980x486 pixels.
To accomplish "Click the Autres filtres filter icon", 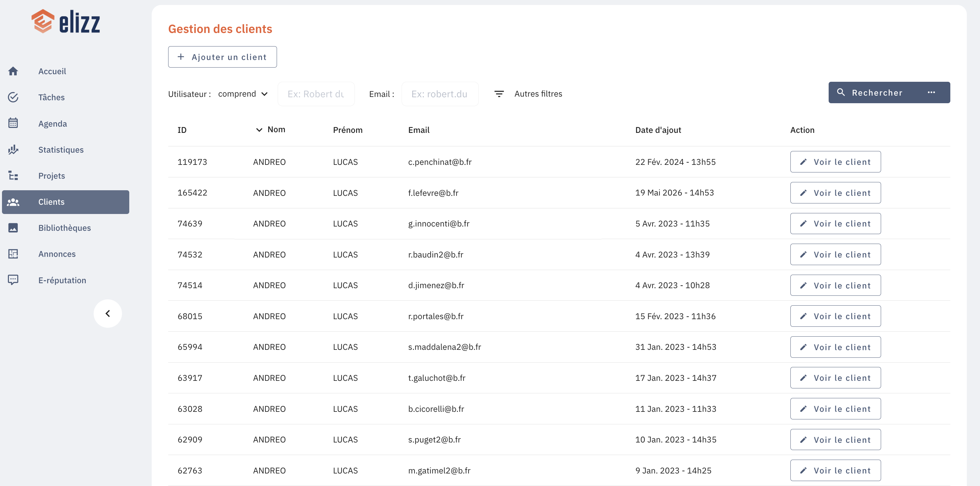I will click(499, 94).
